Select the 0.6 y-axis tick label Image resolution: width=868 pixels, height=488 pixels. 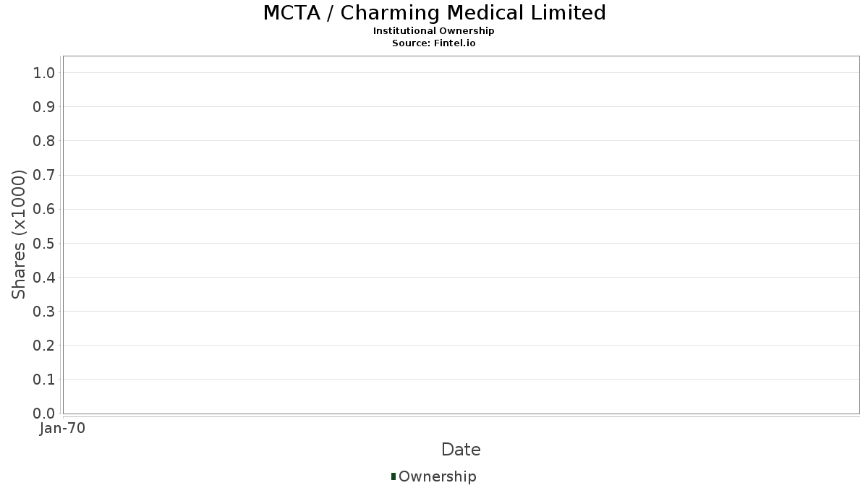pyautogui.click(x=44, y=209)
